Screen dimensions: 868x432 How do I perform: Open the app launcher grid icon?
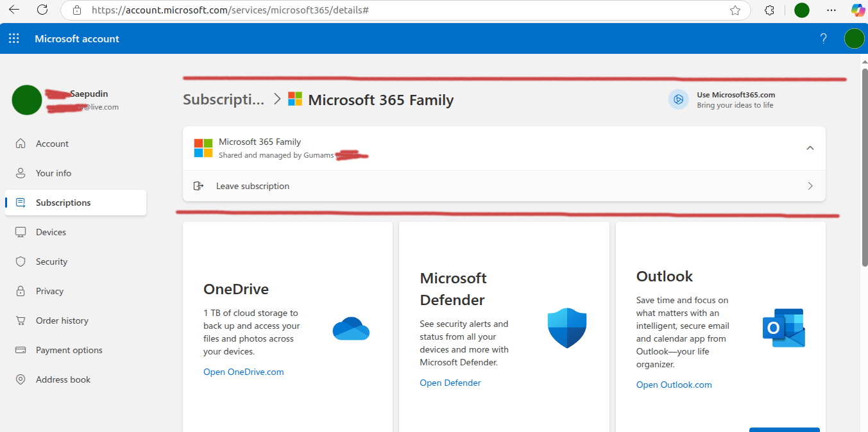pos(14,38)
